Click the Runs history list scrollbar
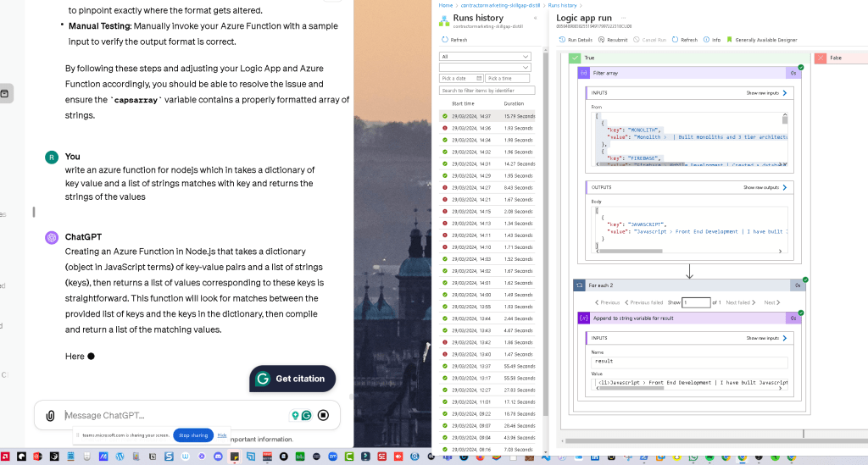The image size is (868, 465). click(545, 235)
